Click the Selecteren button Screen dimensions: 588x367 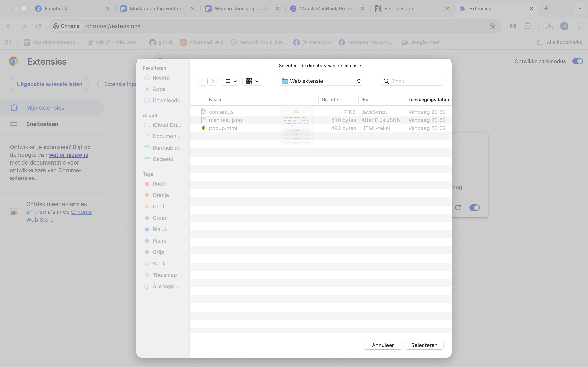[x=424, y=345]
